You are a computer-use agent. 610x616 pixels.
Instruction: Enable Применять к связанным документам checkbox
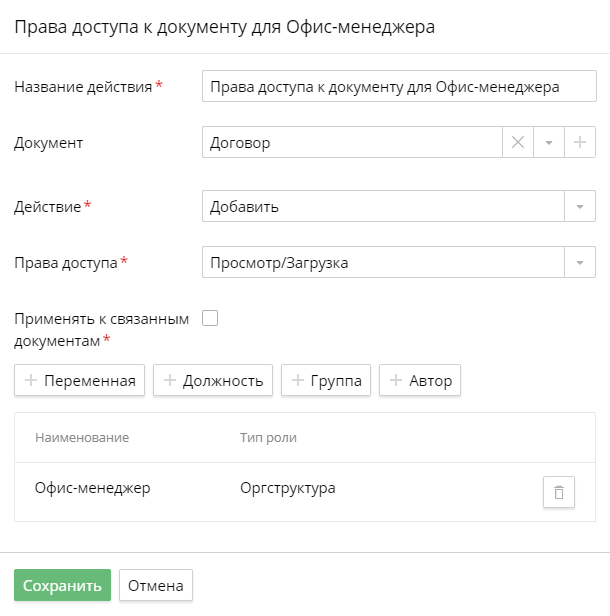[210, 318]
